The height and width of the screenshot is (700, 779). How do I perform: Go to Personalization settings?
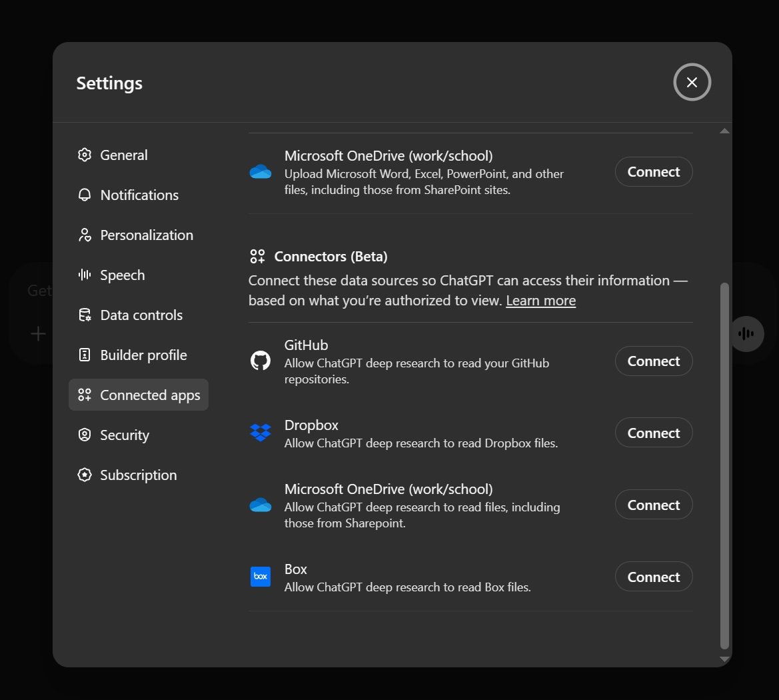146,235
